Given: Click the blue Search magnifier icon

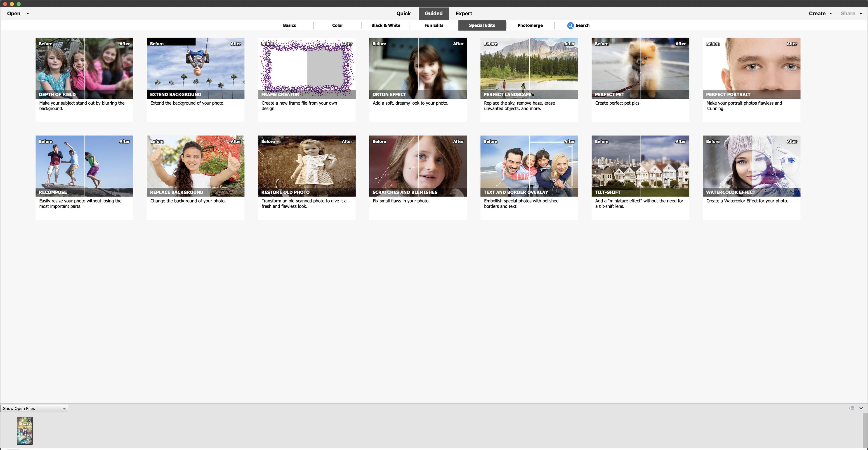Looking at the screenshot, I should point(570,25).
